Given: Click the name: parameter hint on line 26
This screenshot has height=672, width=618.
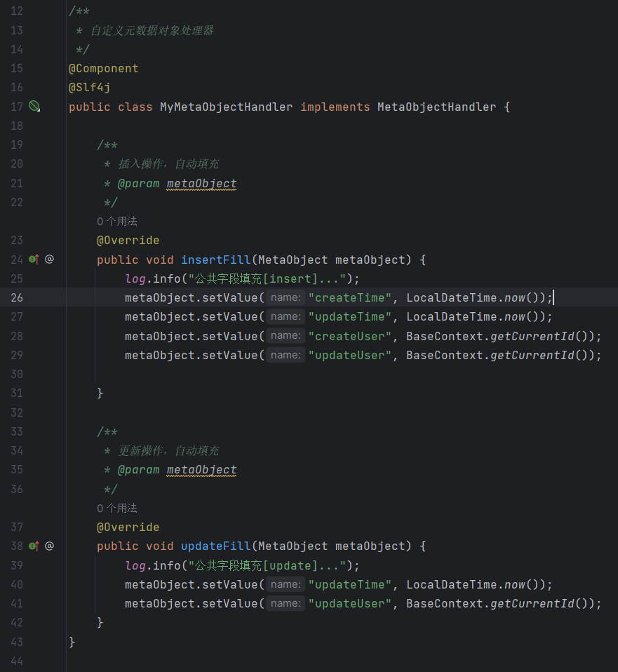Looking at the screenshot, I should 286,297.
